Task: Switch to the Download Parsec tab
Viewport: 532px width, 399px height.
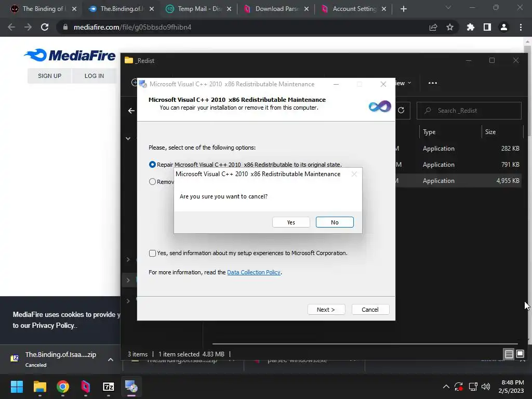Action: click(275, 9)
